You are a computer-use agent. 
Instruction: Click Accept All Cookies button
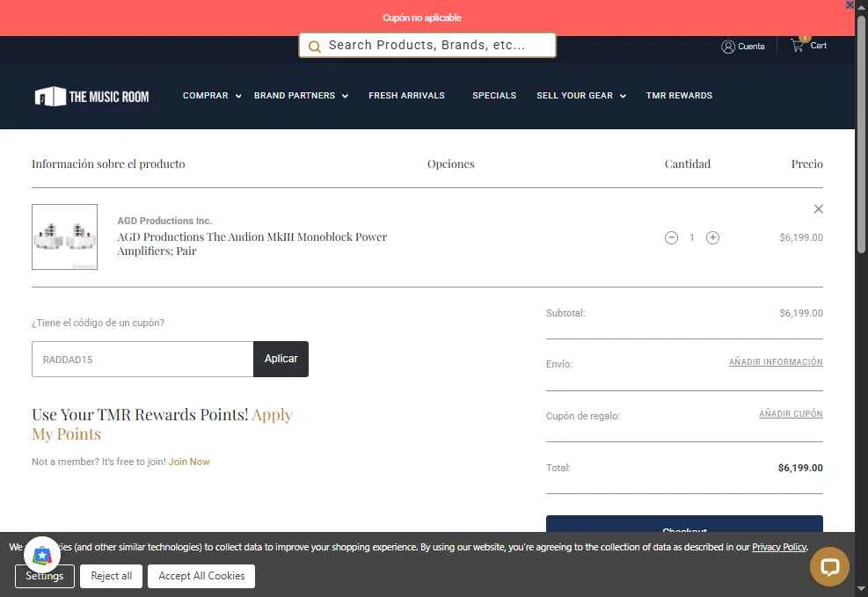[x=201, y=576]
